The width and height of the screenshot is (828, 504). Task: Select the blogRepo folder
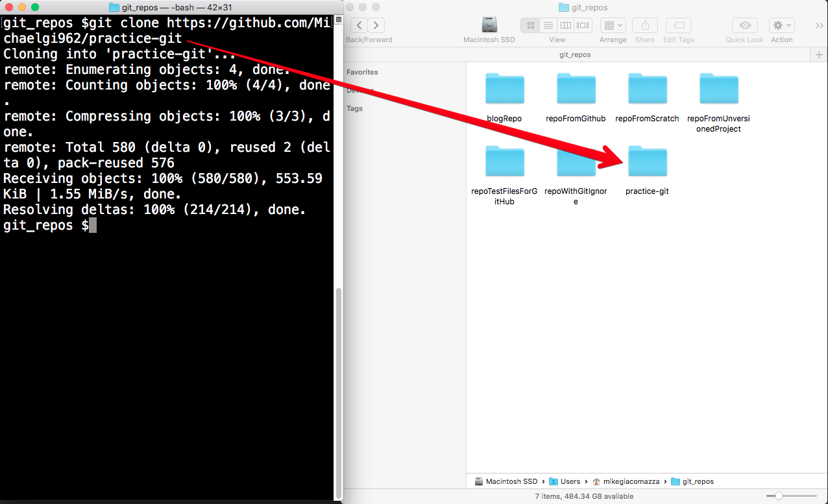coord(504,90)
